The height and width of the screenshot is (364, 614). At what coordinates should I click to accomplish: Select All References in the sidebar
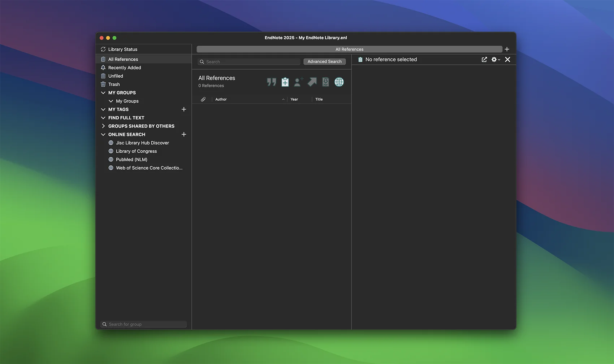(144, 59)
